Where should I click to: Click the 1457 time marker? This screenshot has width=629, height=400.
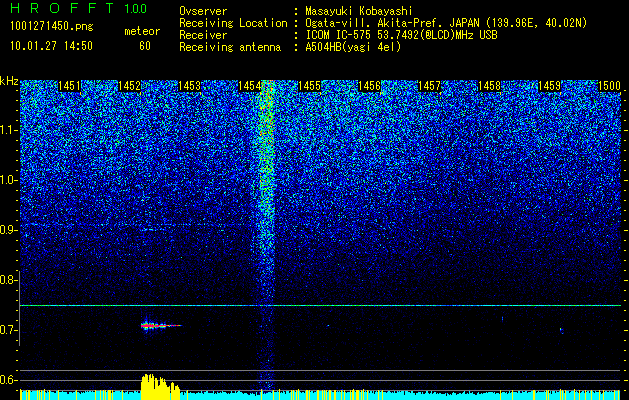(x=429, y=86)
